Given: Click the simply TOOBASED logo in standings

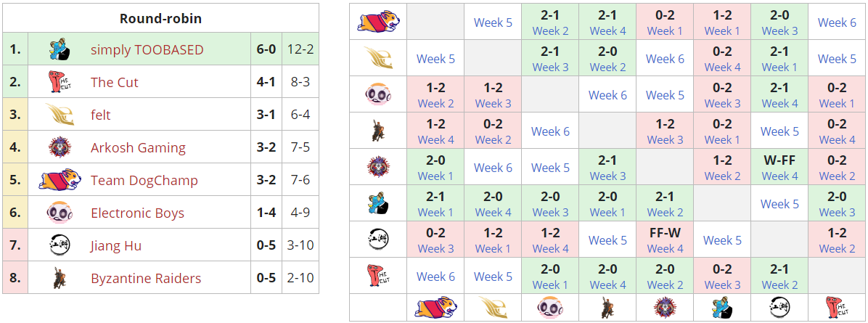Looking at the screenshot, I should click(59, 50).
